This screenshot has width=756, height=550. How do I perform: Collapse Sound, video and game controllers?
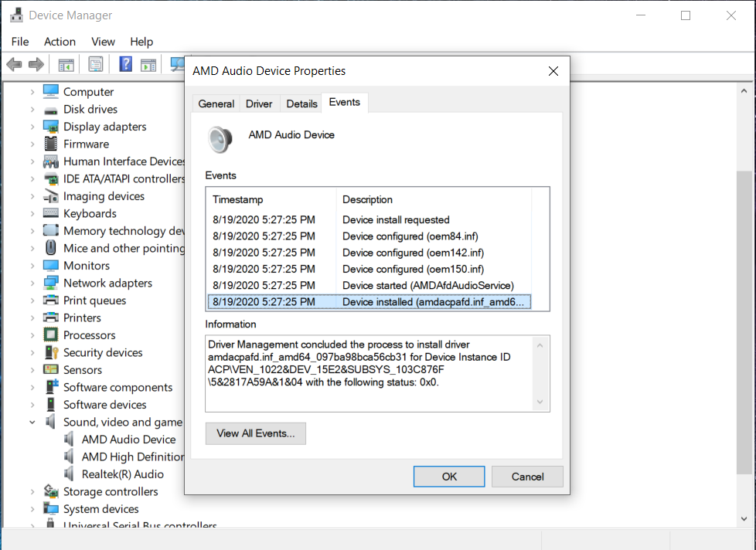click(x=32, y=423)
